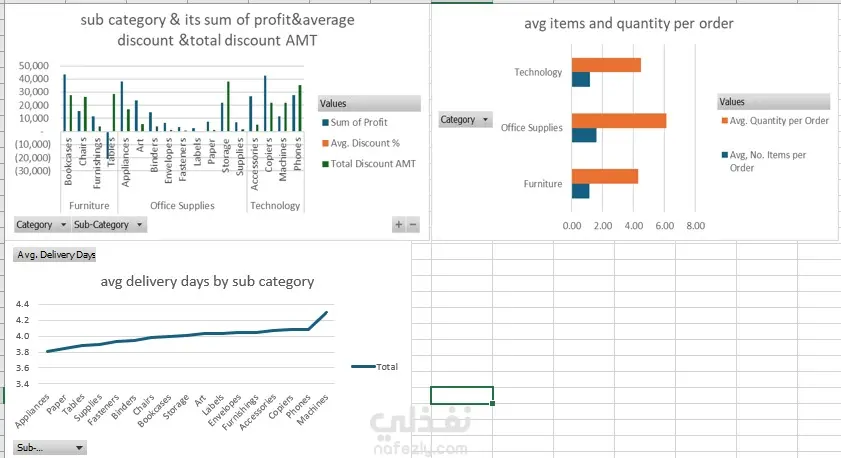Image resolution: width=841 pixels, height=458 pixels.
Task: Click the Avg. Discount % legend marker
Action: pos(323,142)
